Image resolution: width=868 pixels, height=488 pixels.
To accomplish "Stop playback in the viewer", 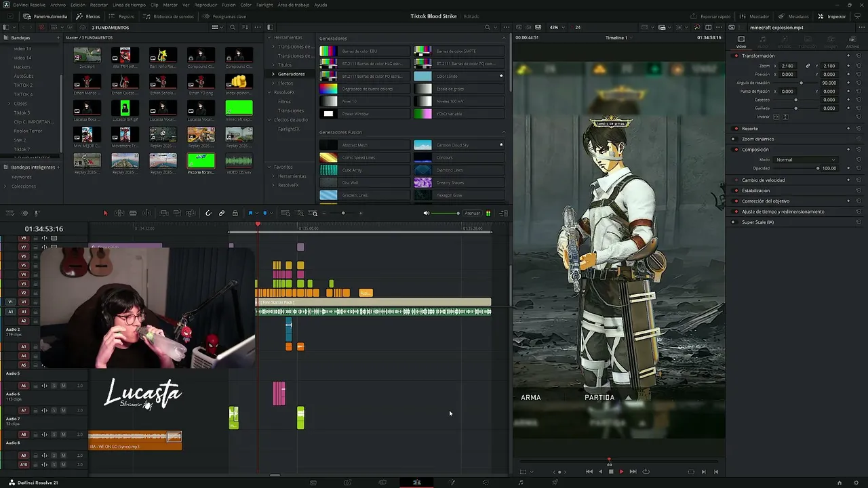I will (x=610, y=472).
